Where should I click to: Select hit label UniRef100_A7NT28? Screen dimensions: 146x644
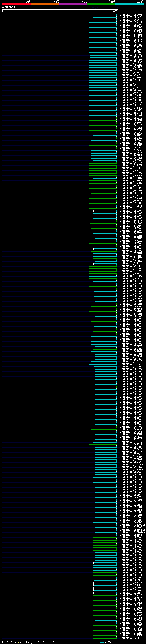131,58
